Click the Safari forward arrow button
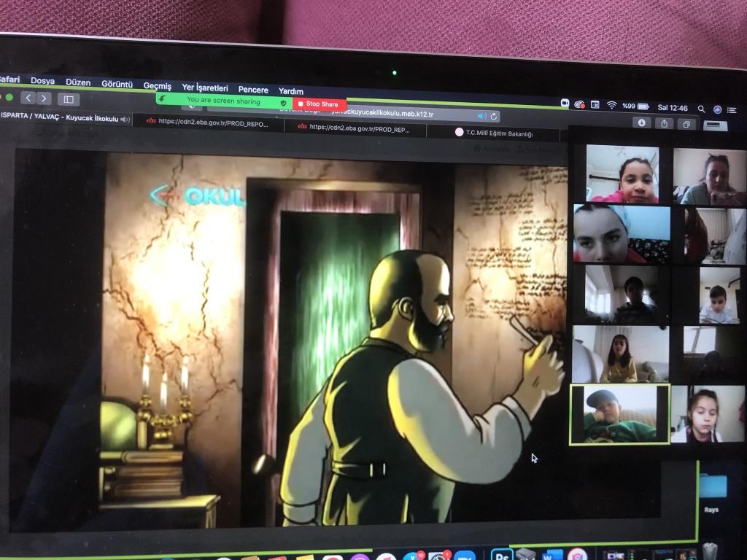Screen dimensions: 747x560 coord(44,98)
